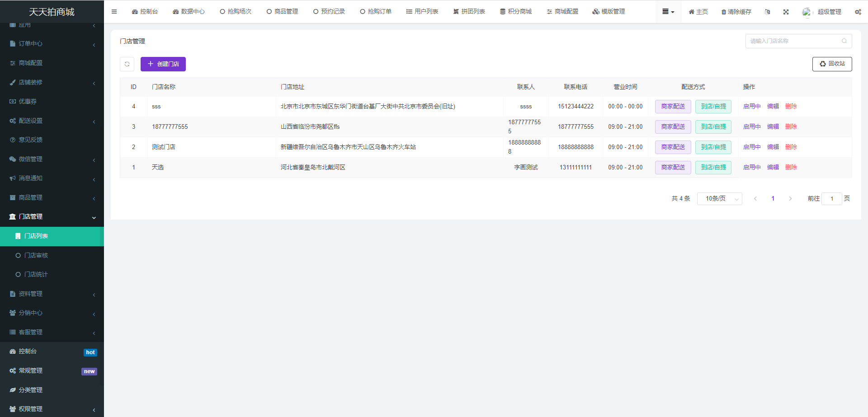Click the refresh icon beside 创建门店
Viewport: 868px width, 417px height.
point(127,64)
